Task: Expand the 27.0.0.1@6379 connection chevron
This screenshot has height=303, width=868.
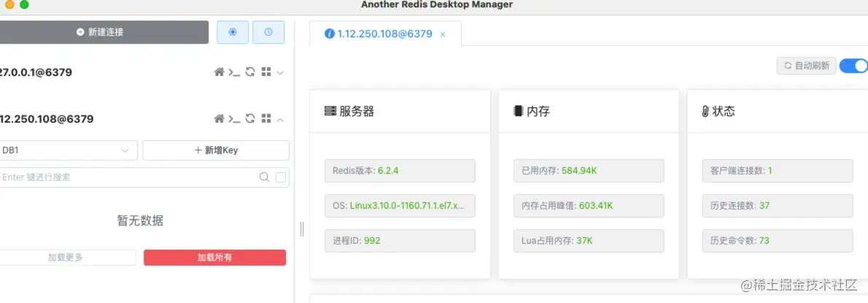Action: pyautogui.click(x=280, y=72)
